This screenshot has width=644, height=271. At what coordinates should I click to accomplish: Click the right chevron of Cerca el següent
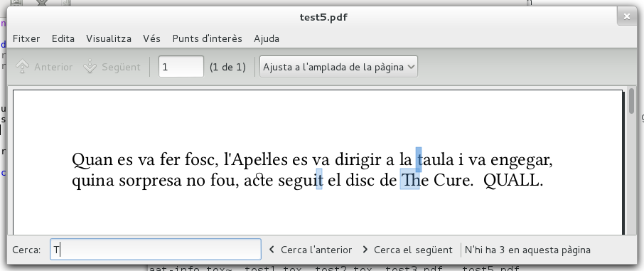click(x=365, y=249)
